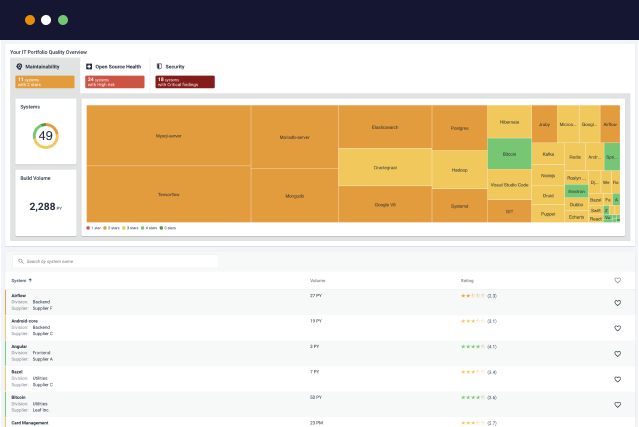Screen dimensions: 639x427
Task: Toggle the 3 stars legend item
Action: 130,228
